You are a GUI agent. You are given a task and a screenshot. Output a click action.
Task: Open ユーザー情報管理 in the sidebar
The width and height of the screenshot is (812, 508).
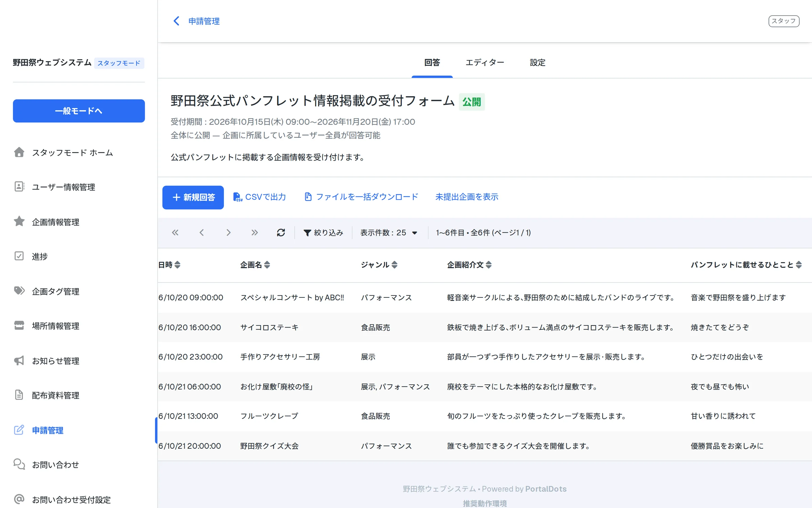pos(78,187)
